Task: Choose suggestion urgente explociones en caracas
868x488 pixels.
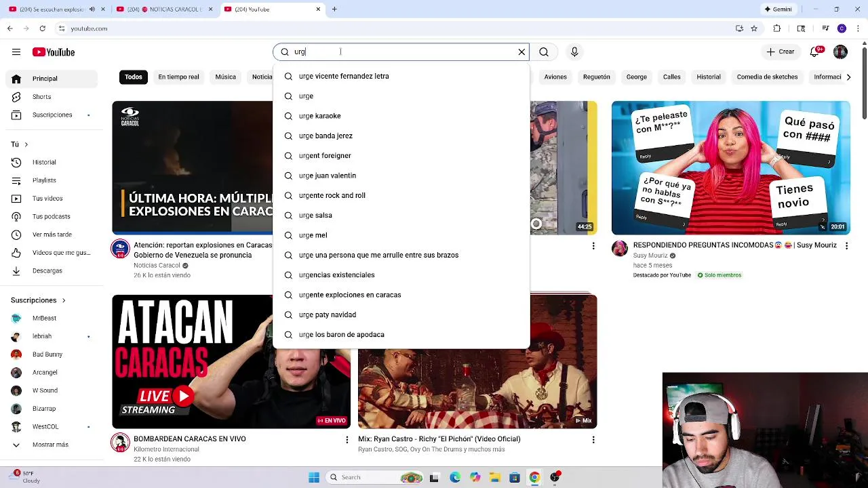Action: click(x=401, y=295)
